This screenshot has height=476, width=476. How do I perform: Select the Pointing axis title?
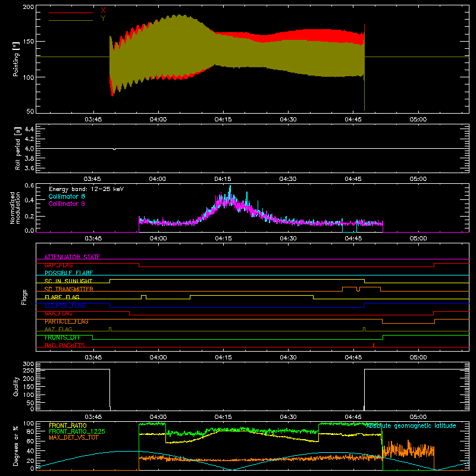[x=16, y=59]
